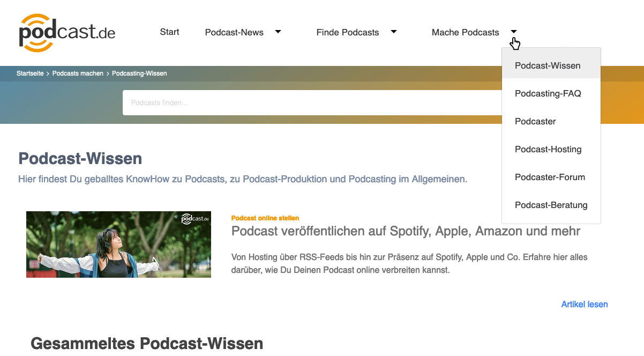The height and width of the screenshot is (356, 644).
Task: Select Podcast-Beratung menu entry
Action: 551,205
